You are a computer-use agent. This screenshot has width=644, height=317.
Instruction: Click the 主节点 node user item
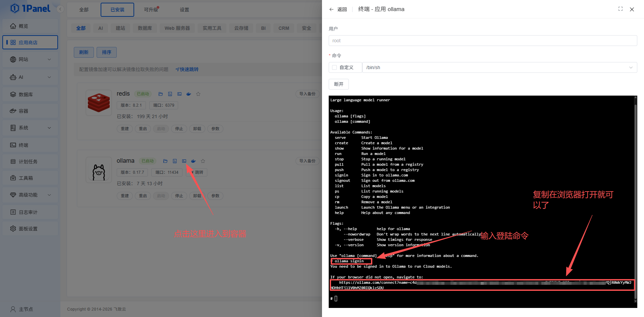[22, 309]
